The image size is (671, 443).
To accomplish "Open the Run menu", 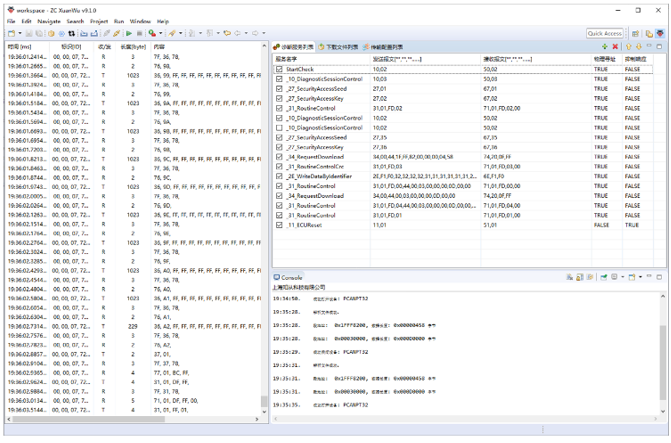I will click(x=119, y=21).
